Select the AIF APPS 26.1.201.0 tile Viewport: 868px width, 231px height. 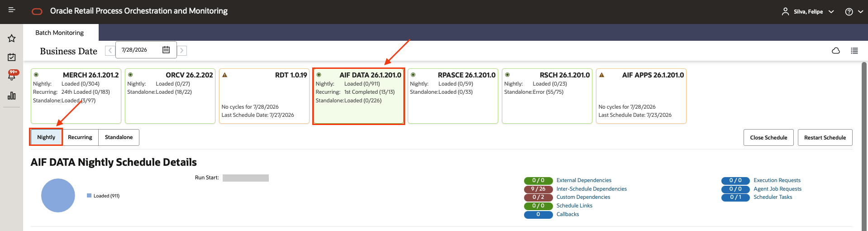tap(641, 96)
